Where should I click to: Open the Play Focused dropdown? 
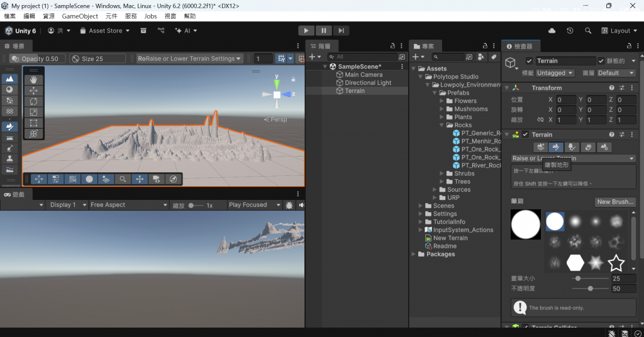tap(255, 205)
